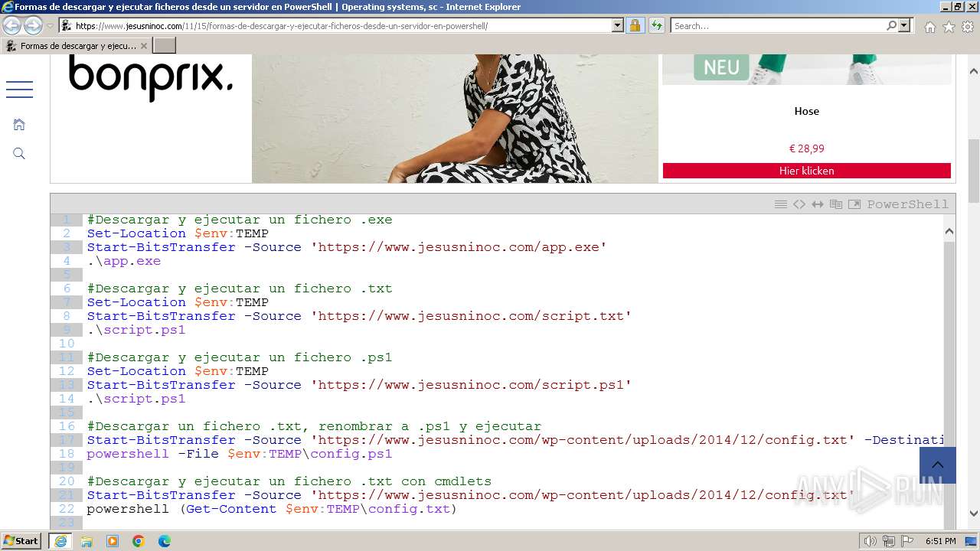Open the Windows Start menu

(21, 540)
